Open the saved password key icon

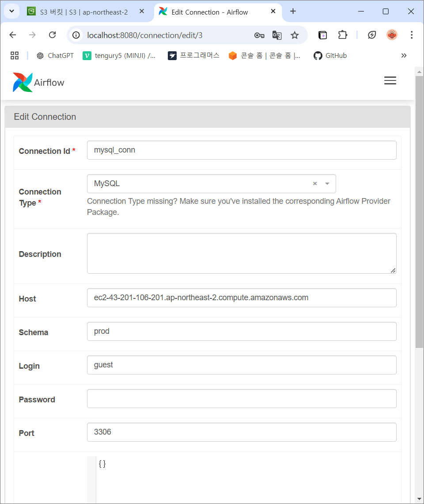259,35
